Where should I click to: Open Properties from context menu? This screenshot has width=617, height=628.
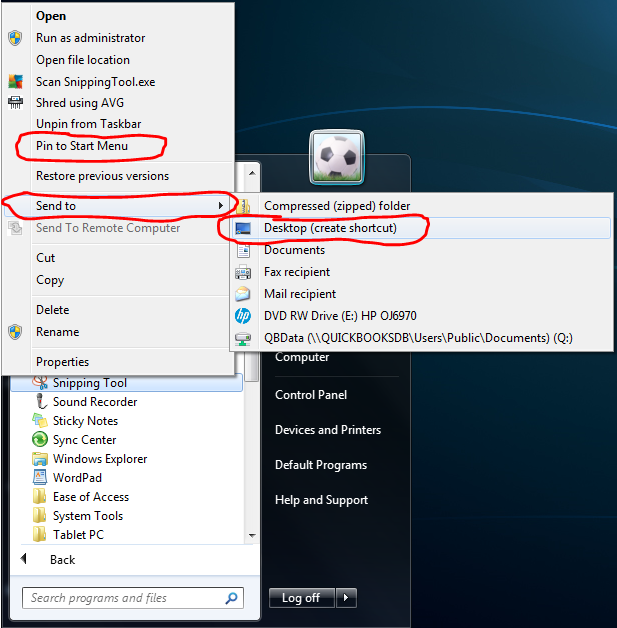pos(62,362)
